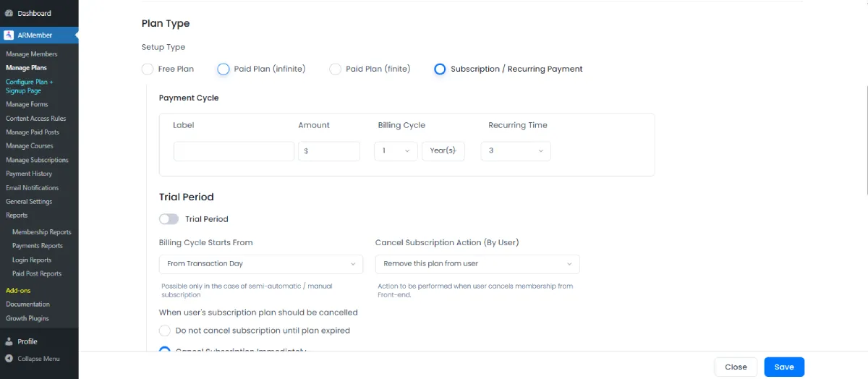Go to Manage Members in sidebar

click(31, 54)
